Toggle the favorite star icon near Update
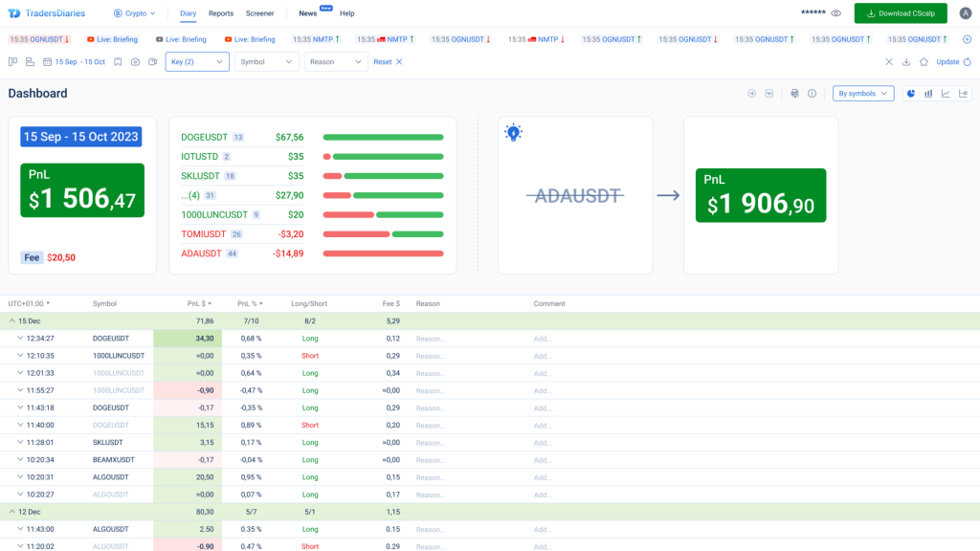 (924, 61)
